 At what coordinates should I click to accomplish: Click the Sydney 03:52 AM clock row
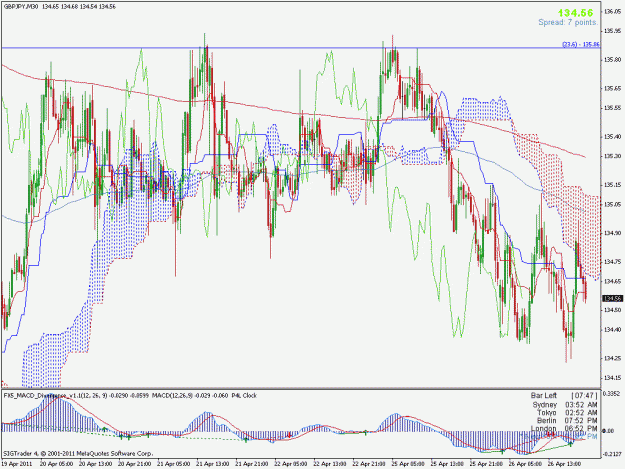tap(565, 404)
